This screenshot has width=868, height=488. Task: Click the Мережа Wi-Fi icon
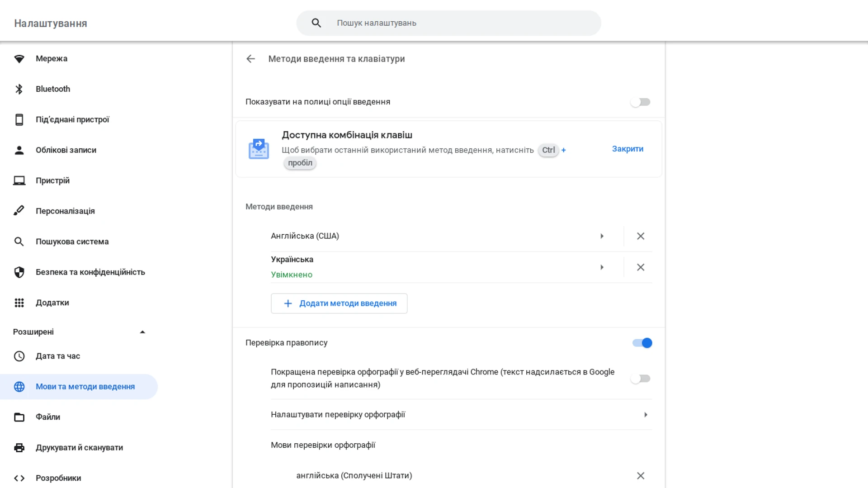(x=19, y=59)
